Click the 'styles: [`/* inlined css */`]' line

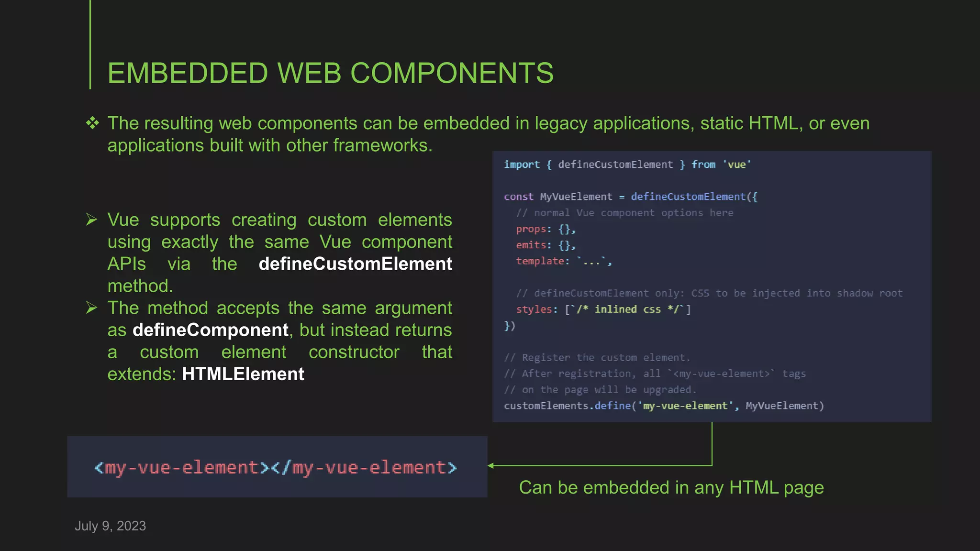point(603,309)
